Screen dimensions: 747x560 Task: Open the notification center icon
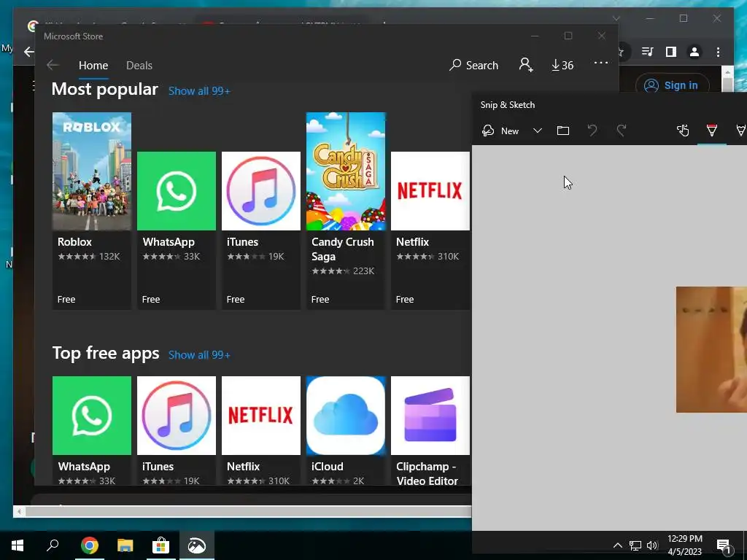point(724,546)
